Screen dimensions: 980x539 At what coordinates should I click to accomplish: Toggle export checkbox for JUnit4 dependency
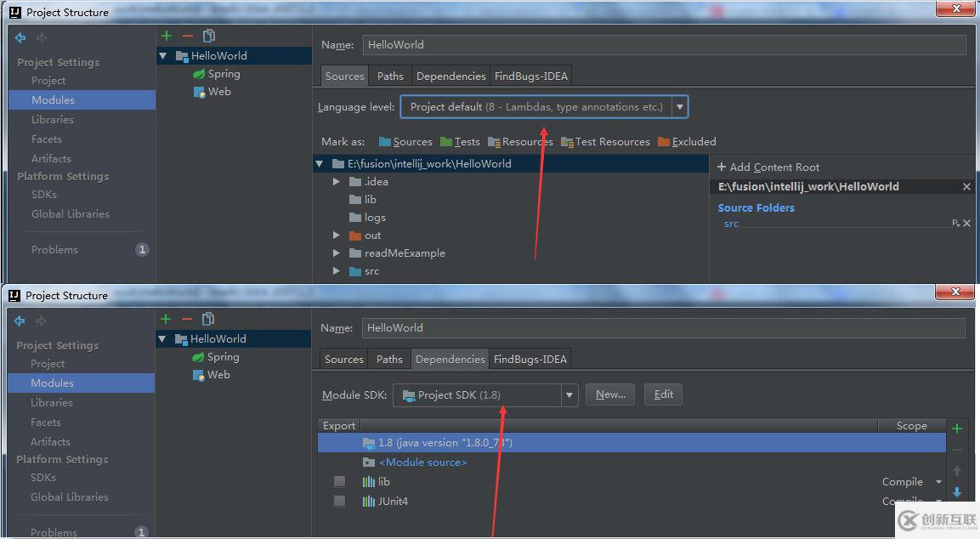(339, 501)
